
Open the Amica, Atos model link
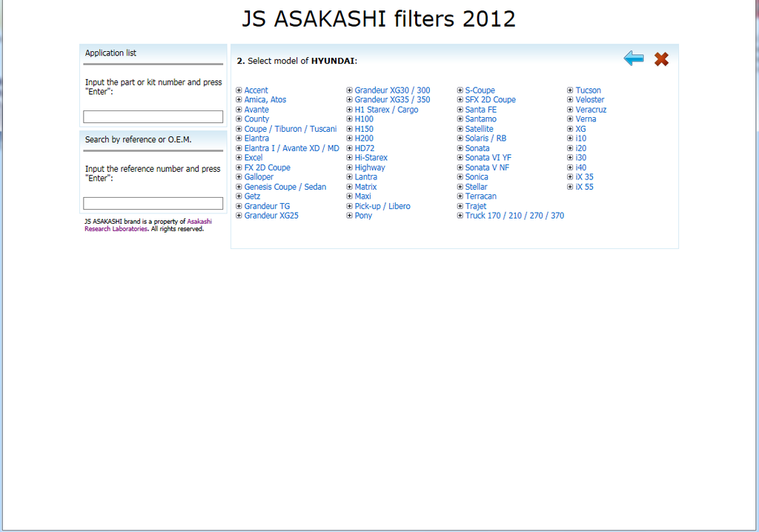click(265, 100)
